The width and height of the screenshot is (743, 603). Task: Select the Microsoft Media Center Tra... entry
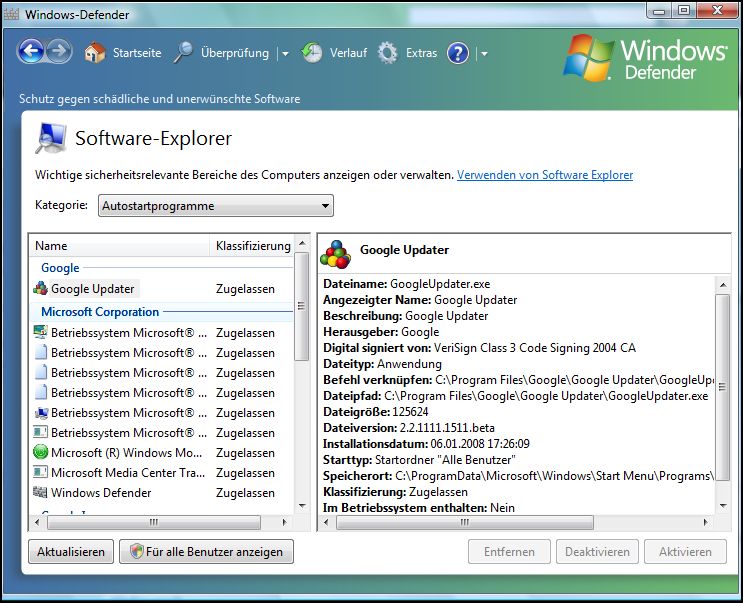pyautogui.click(x=128, y=472)
